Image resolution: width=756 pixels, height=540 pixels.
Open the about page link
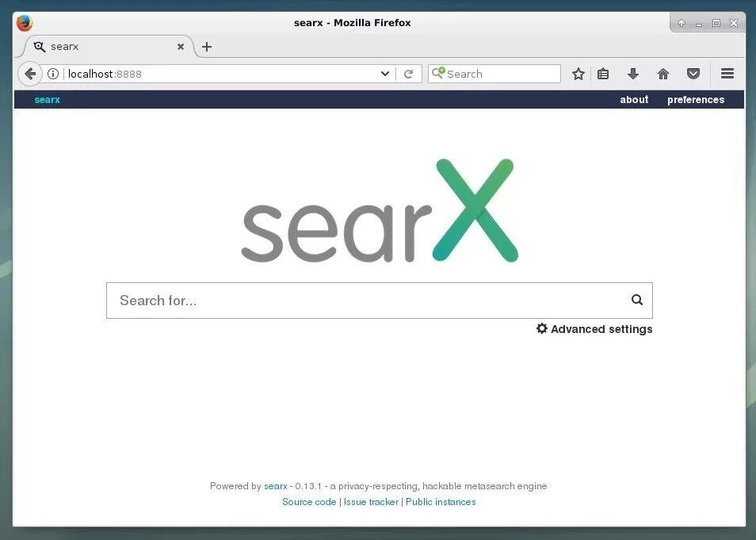634,99
